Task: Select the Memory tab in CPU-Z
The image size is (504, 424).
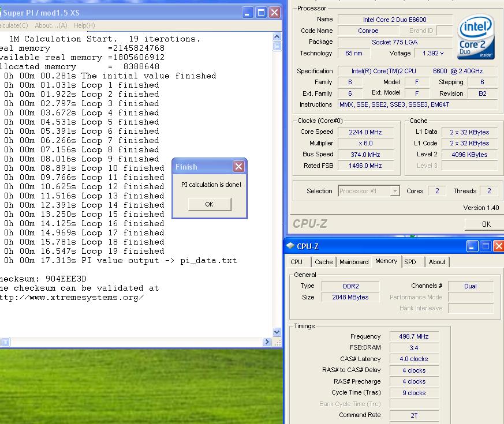Action: (386, 261)
